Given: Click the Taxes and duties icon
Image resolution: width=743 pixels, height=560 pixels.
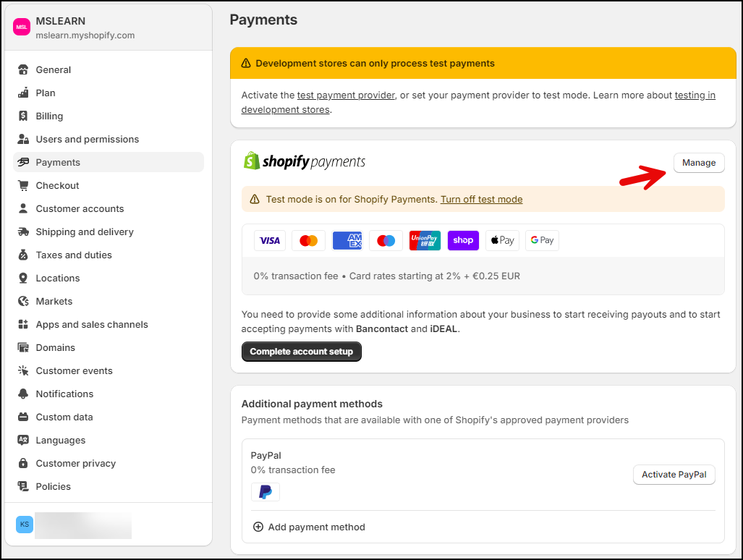Looking at the screenshot, I should [22, 255].
